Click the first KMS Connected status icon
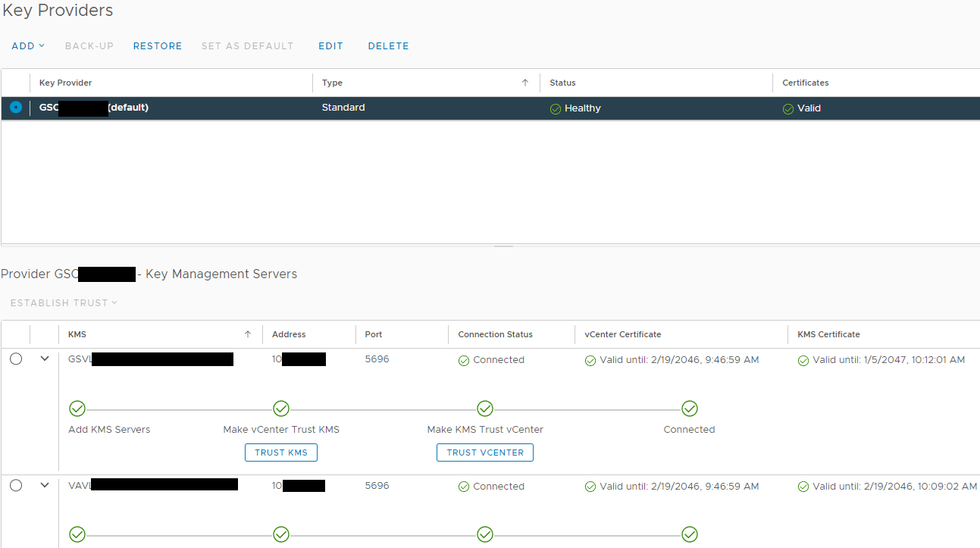The height and width of the screenshot is (548, 980). [x=464, y=361]
